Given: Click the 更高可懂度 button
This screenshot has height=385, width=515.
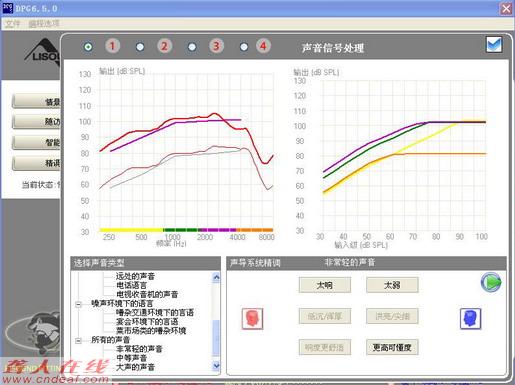Looking at the screenshot, I should point(392,347).
